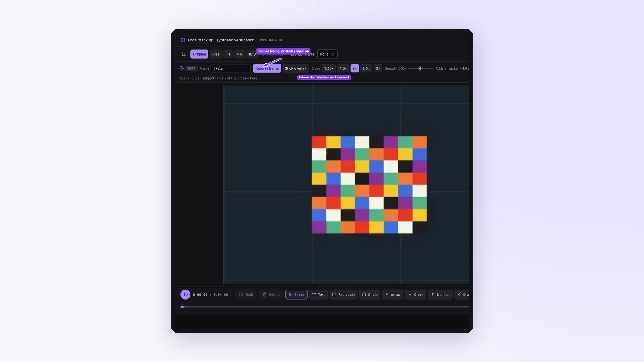The height and width of the screenshot is (362, 644).
Task: Set closeness zoom to 2.5×
Action: click(x=366, y=68)
